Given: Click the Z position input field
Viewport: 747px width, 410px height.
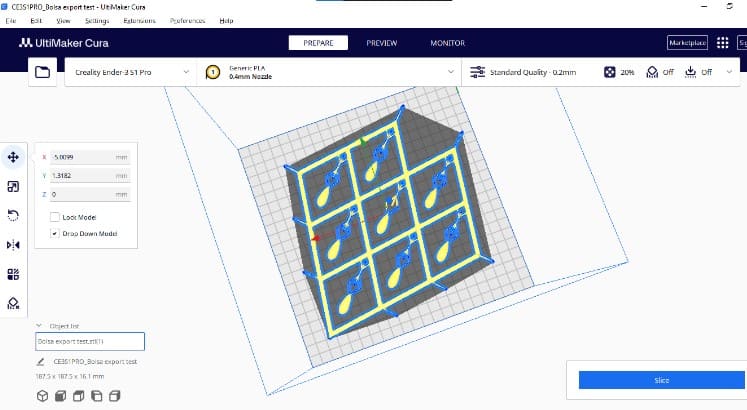Looking at the screenshot, I should (x=90, y=194).
